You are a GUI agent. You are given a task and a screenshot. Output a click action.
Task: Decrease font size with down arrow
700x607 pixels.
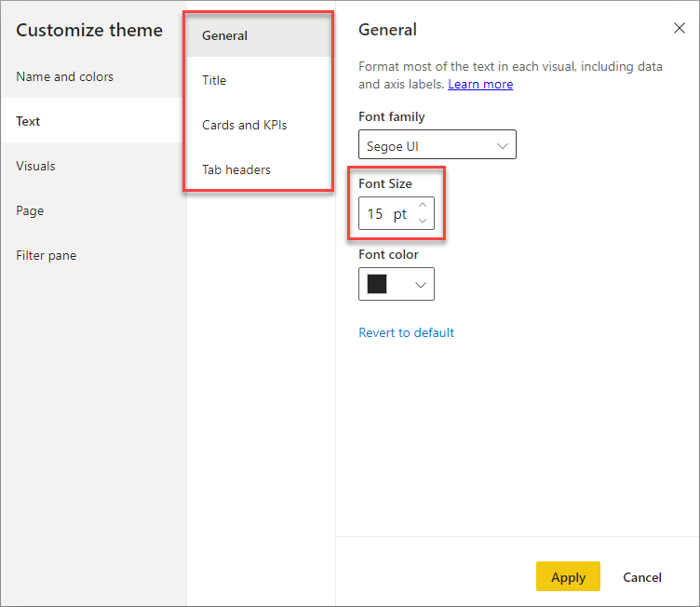click(x=423, y=221)
